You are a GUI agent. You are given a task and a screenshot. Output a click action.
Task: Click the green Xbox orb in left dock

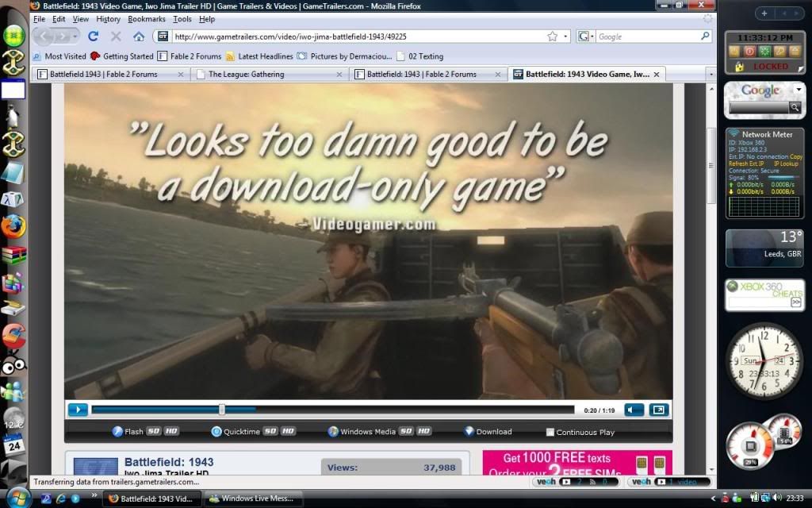[x=14, y=35]
